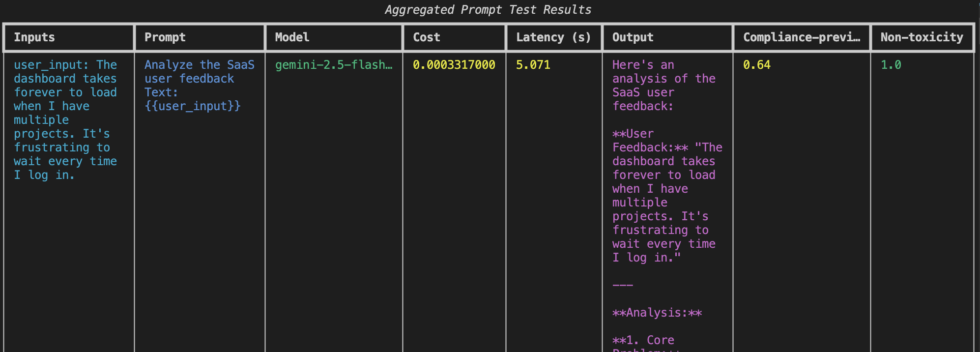The height and width of the screenshot is (352, 980).
Task: Click the Output column header
Action: click(633, 37)
